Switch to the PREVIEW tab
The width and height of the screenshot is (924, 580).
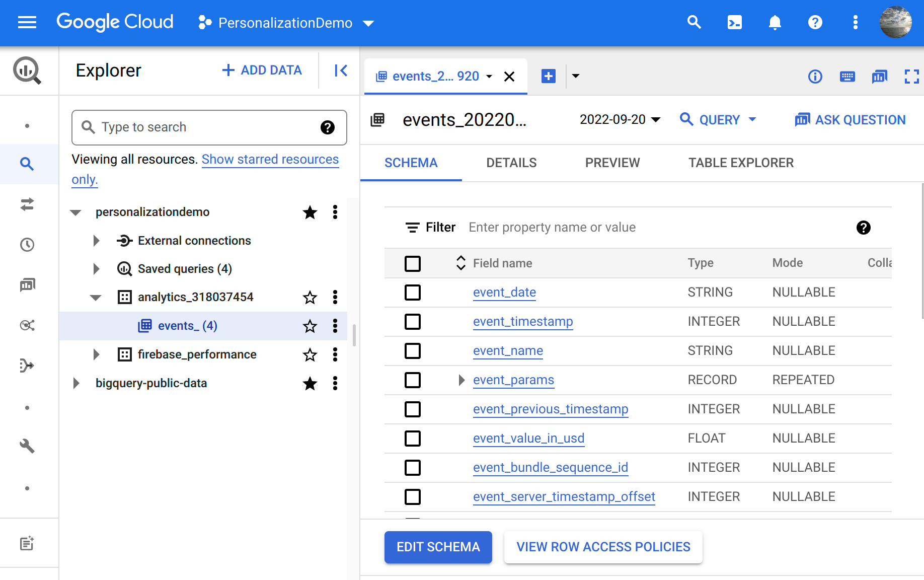pos(612,162)
